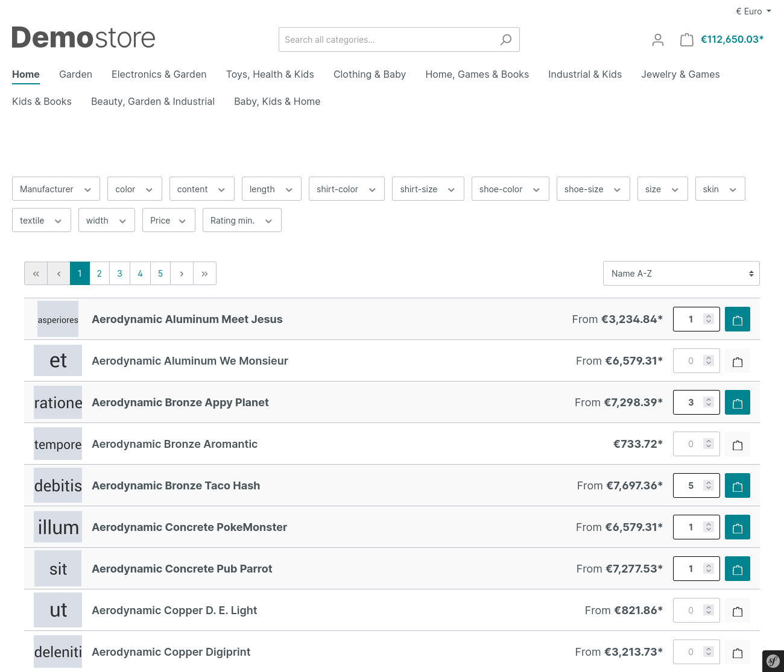Adjust quantity stepper for Aerodynamic Bronze Appy Planet
The image size is (784, 672).
click(709, 403)
